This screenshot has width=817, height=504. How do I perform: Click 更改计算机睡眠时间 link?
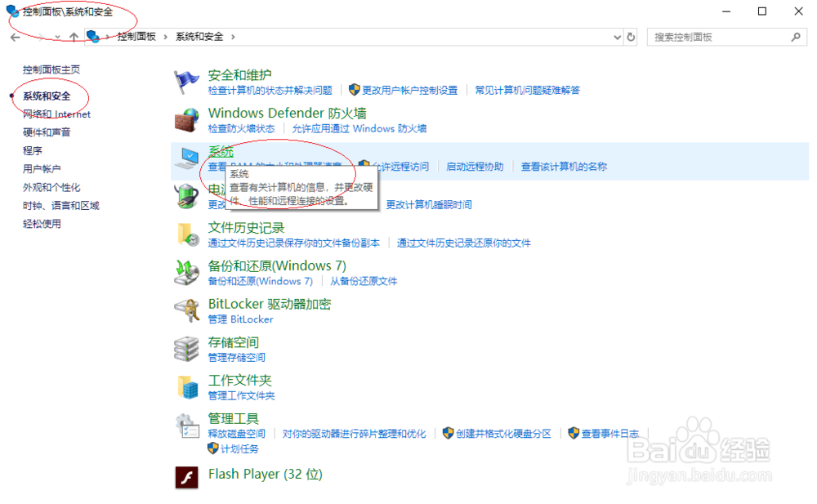429,204
